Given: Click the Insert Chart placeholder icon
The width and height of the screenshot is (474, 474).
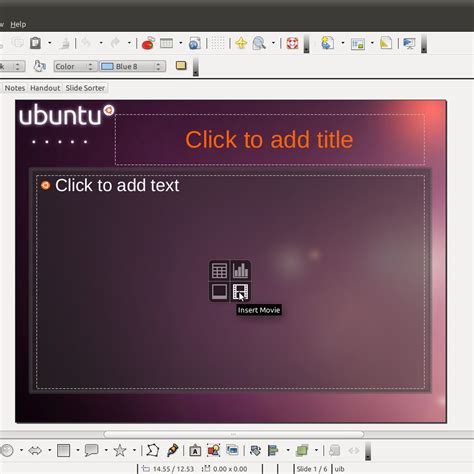Looking at the screenshot, I should pyautogui.click(x=240, y=270).
